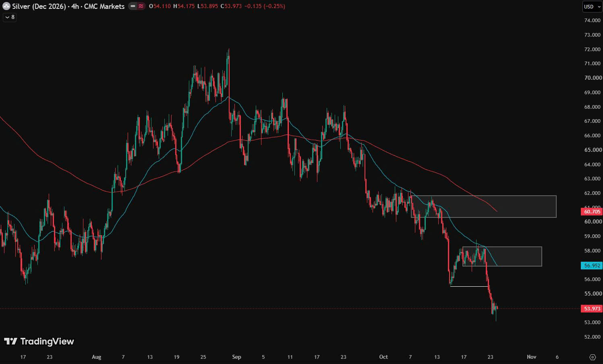The width and height of the screenshot is (603, 364).
Task: Click the low value L53.895
Action: (x=208, y=6)
